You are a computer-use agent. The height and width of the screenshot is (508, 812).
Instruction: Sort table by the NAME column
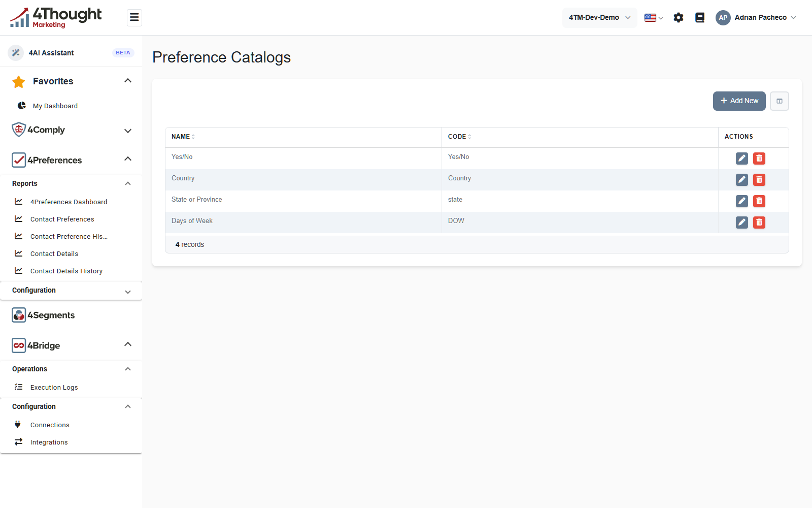tap(183, 137)
